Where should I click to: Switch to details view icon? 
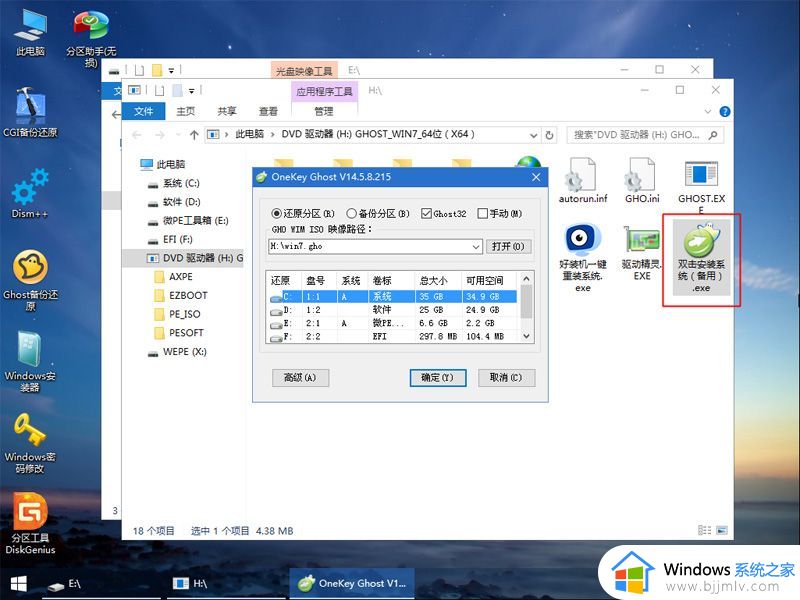coord(704,531)
